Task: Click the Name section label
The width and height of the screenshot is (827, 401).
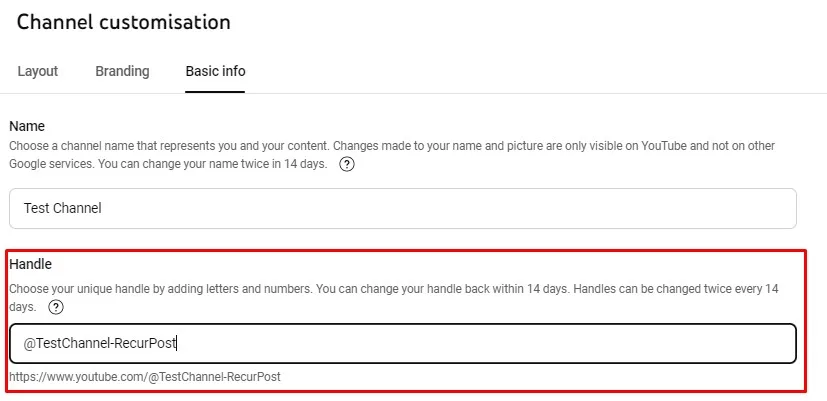Action: click(27, 127)
